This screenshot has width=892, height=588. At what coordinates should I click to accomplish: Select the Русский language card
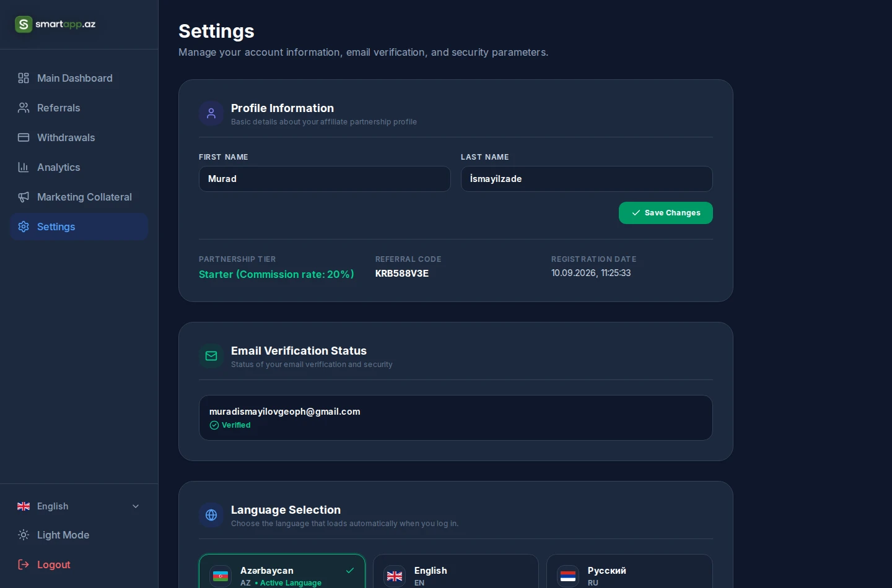pyautogui.click(x=629, y=571)
